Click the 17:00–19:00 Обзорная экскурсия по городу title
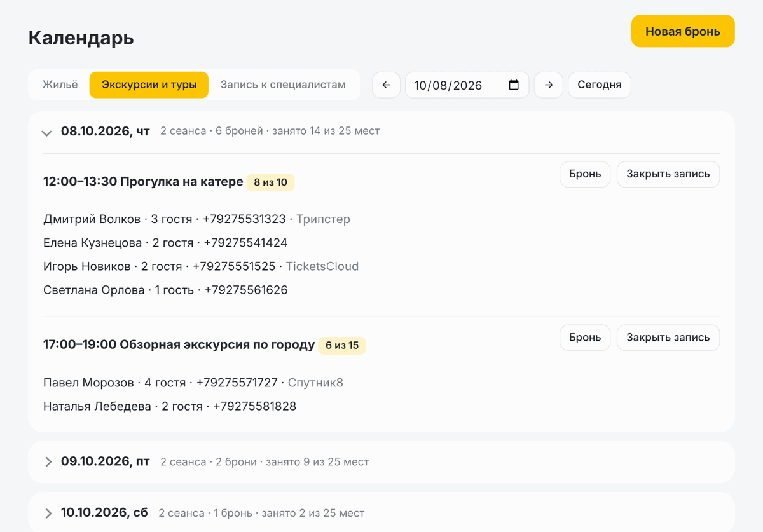This screenshot has height=532, width=763. pyautogui.click(x=179, y=345)
